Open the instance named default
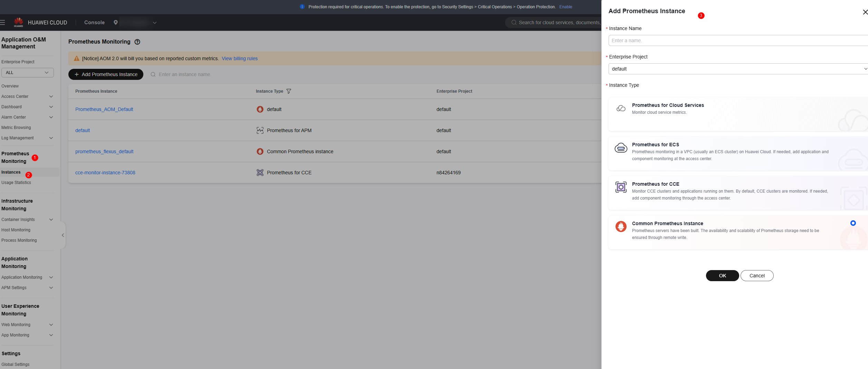Image resolution: width=868 pixels, height=369 pixels. pyautogui.click(x=83, y=130)
